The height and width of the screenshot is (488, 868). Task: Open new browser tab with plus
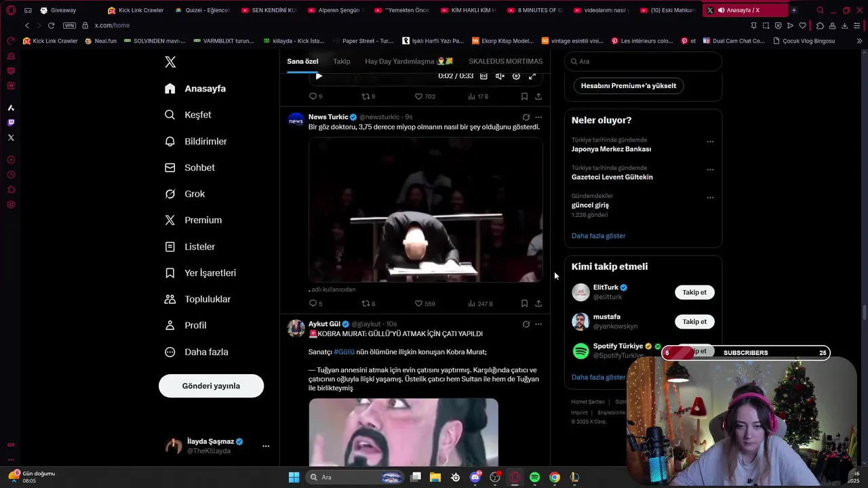pos(793,10)
